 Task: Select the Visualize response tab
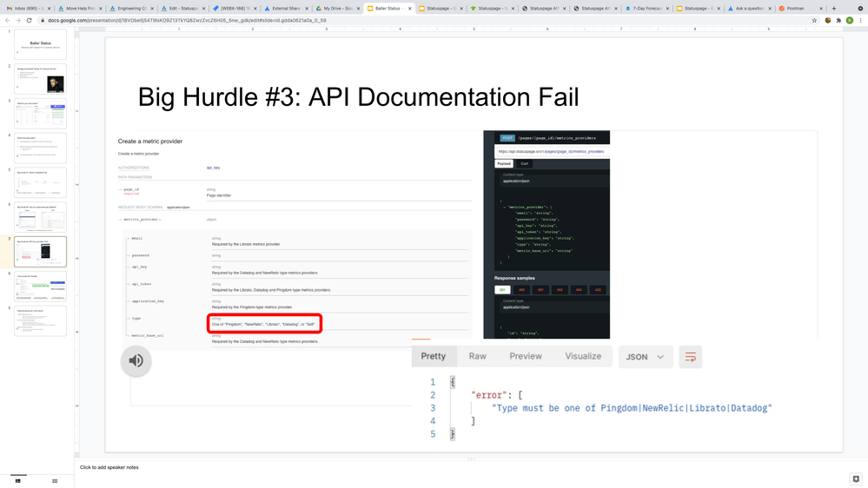583,356
